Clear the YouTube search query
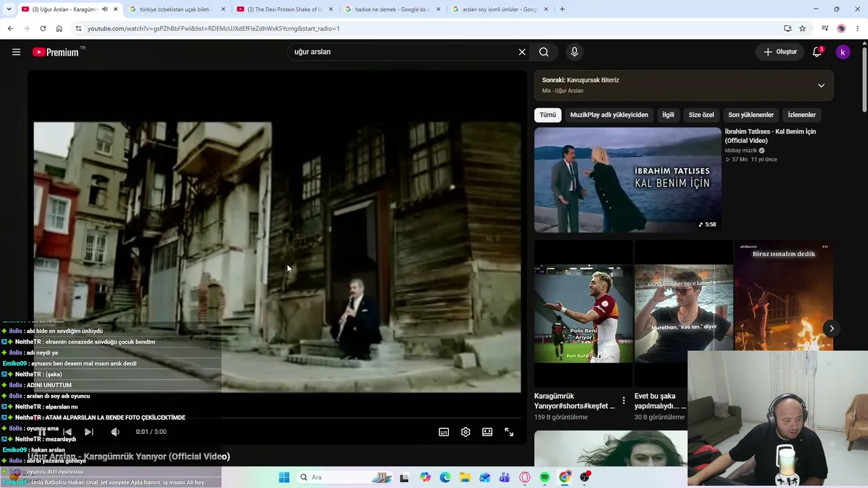Image resolution: width=868 pixels, height=488 pixels. pos(522,52)
